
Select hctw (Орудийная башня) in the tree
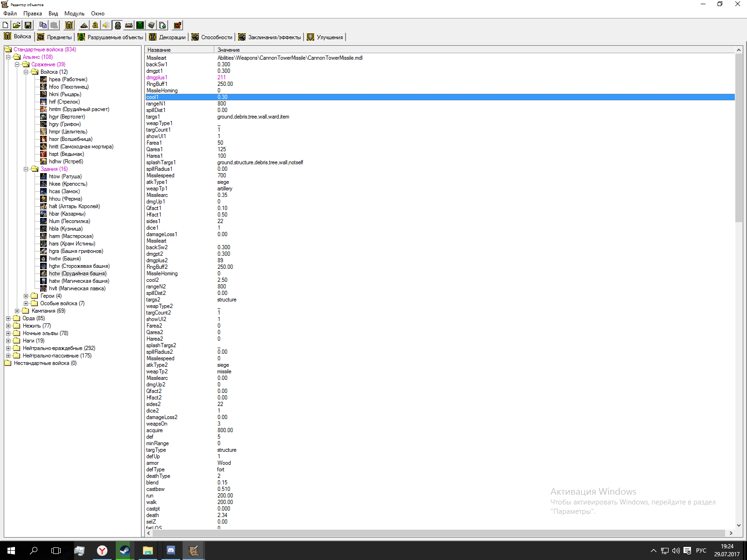[78, 273]
